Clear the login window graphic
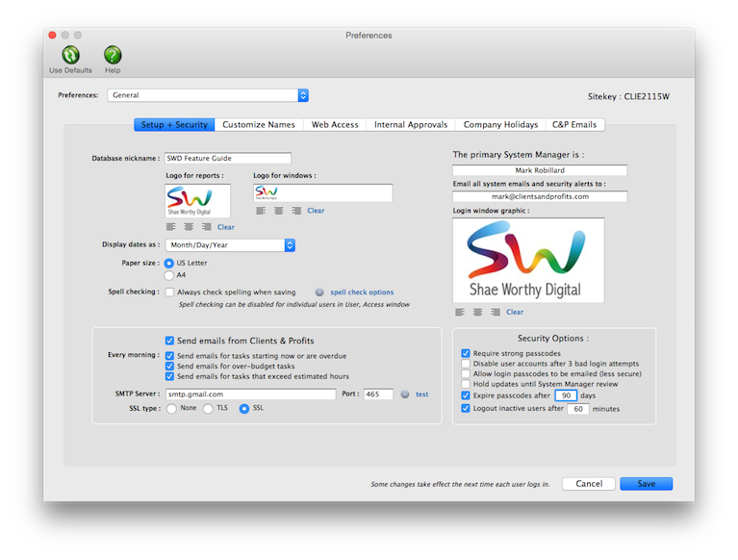 515,312
